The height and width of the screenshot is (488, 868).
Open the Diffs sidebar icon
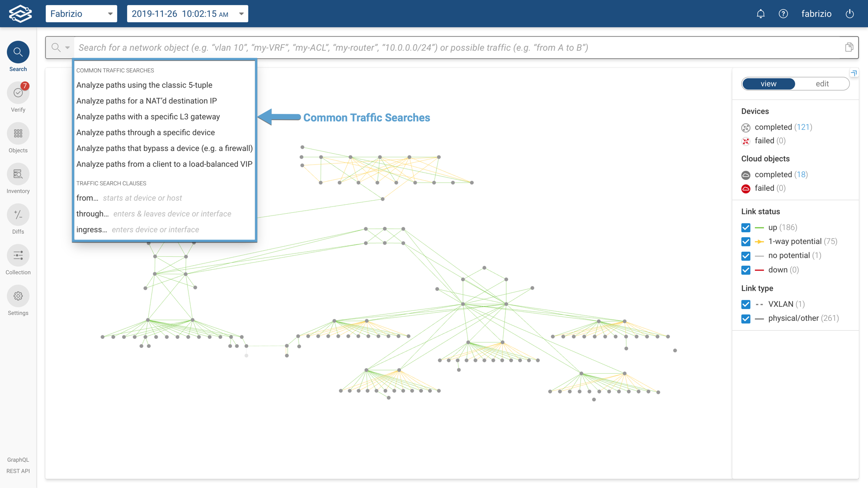coord(18,215)
